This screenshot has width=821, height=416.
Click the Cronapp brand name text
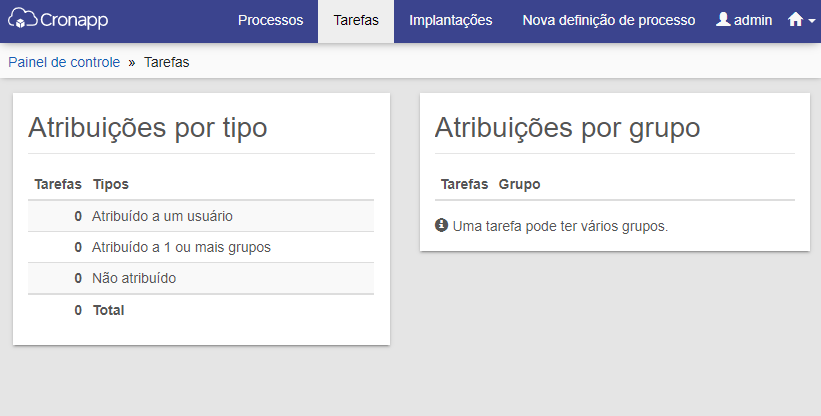point(74,20)
